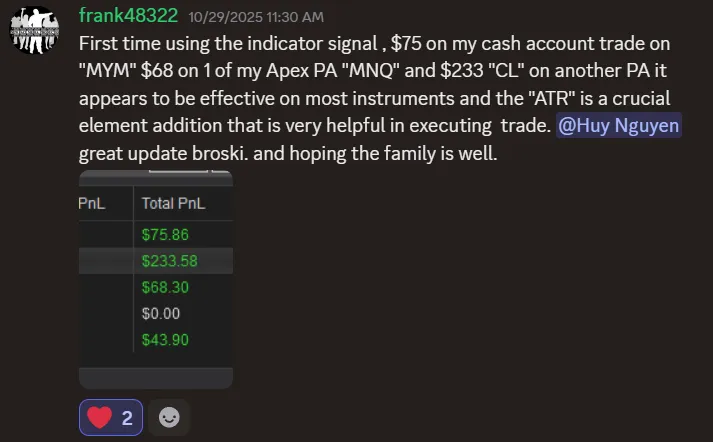Click the quoted "MNQ" text in the message

click(395, 73)
